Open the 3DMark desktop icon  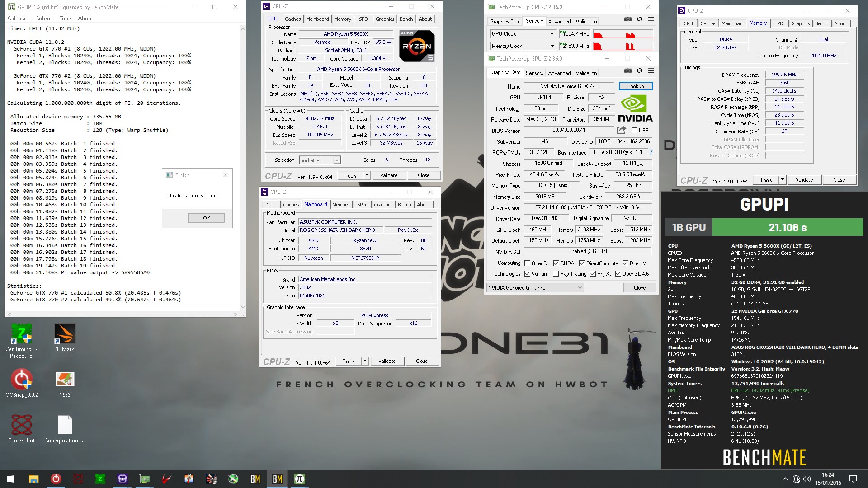[x=65, y=338]
